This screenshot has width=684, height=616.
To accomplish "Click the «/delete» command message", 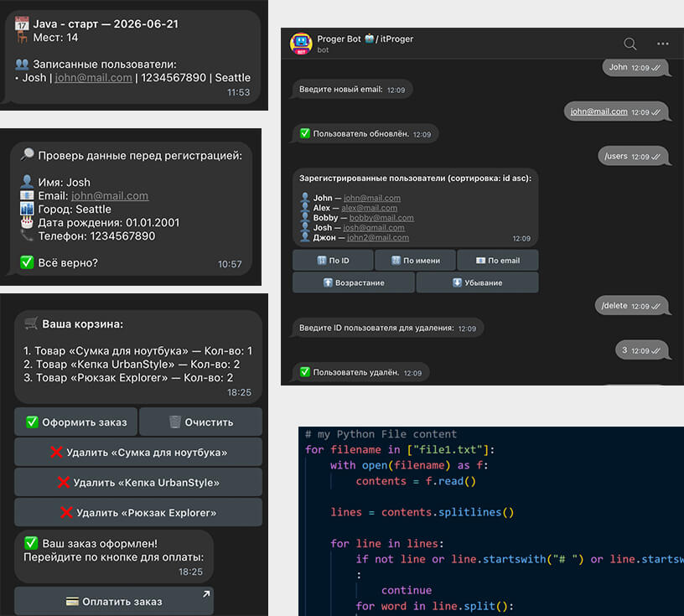I will pos(631,306).
